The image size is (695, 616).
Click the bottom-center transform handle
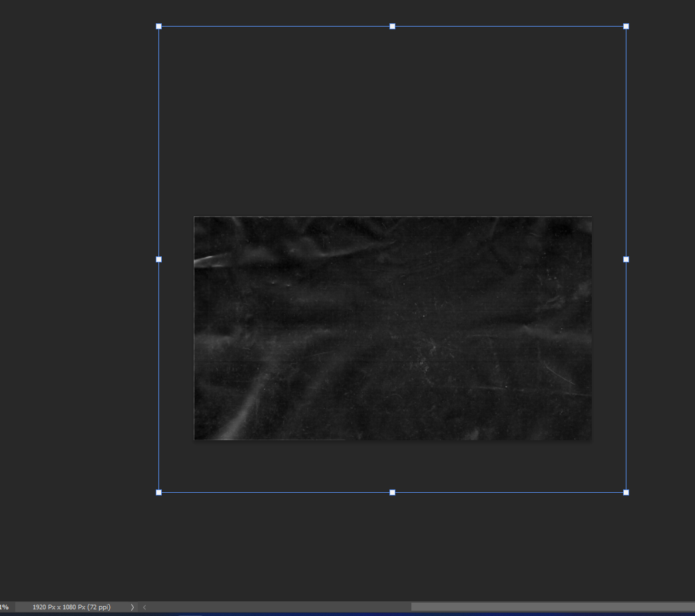392,492
